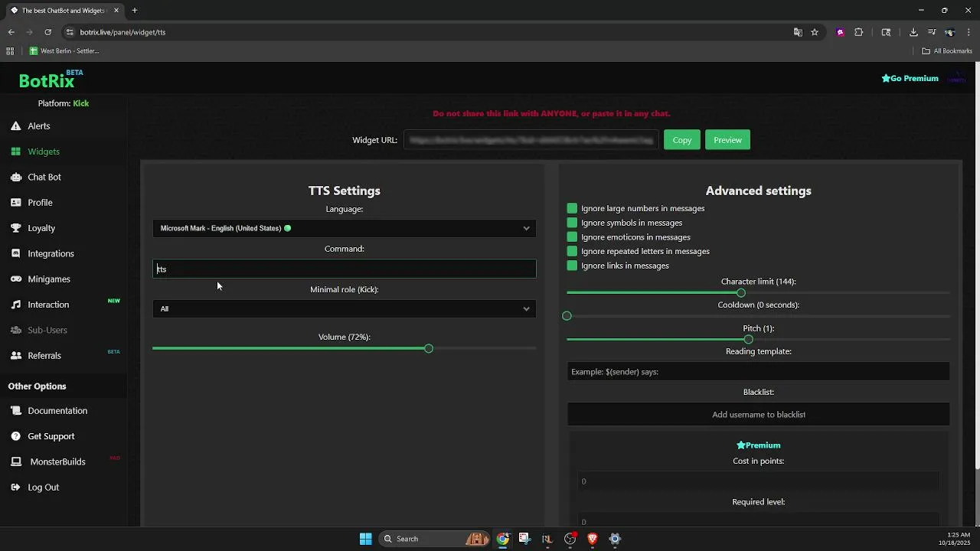Click the Get Support question icon
The height and width of the screenshot is (551, 980).
click(x=15, y=436)
